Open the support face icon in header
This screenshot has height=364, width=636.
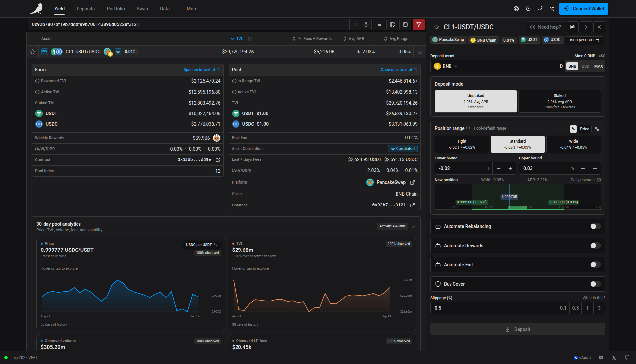pyautogui.click(x=516, y=9)
